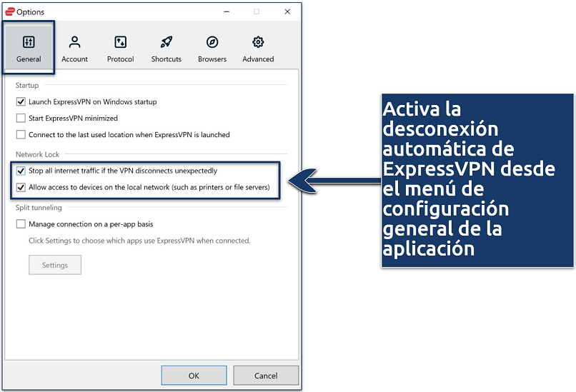
Task: Click the Browsers compass icon
Action: (x=212, y=42)
